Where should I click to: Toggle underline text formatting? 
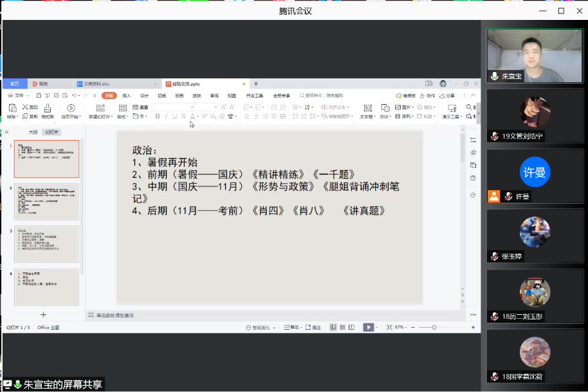(x=174, y=116)
